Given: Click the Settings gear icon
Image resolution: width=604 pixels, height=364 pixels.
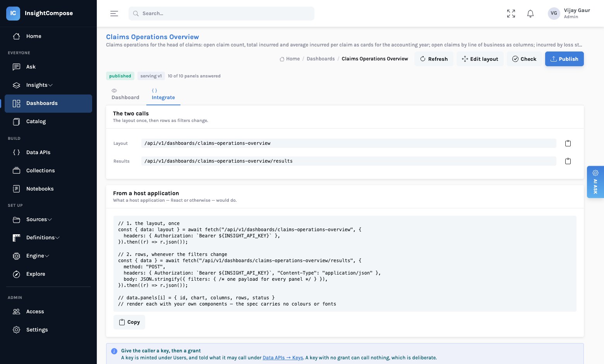Looking at the screenshot, I should 16,330.
